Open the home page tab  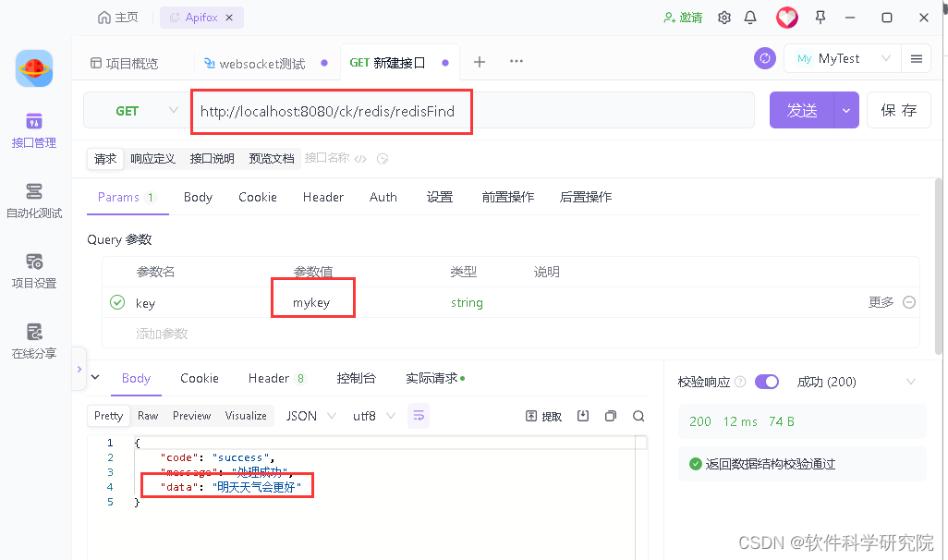tap(118, 17)
